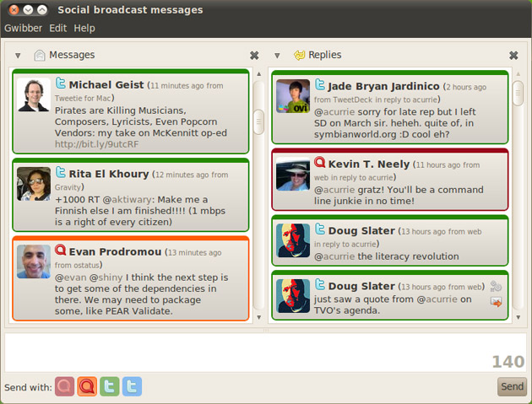Toggle the green Twitter send account
Screen dimensions: 532x404
click(x=109, y=386)
